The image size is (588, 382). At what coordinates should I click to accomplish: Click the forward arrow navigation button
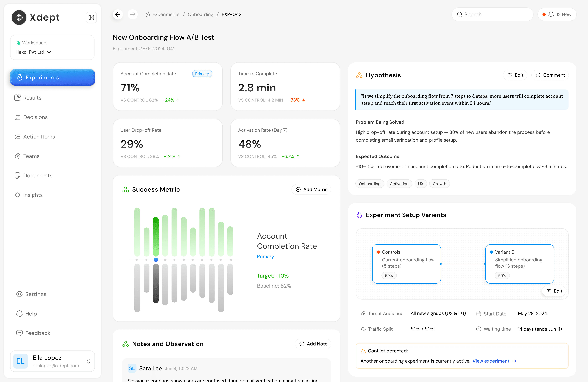click(x=133, y=14)
